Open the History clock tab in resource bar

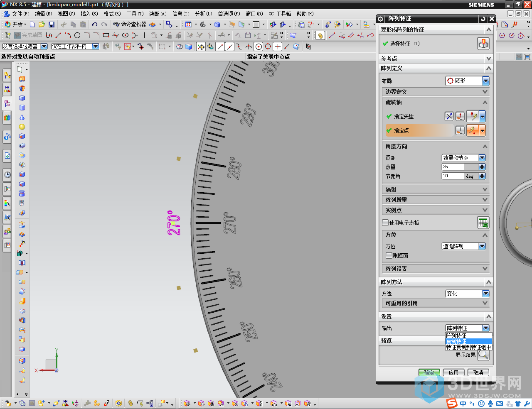7,175
